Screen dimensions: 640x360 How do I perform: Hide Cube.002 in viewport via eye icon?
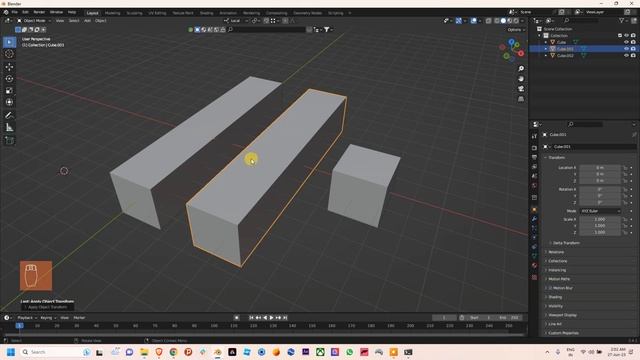(626, 56)
